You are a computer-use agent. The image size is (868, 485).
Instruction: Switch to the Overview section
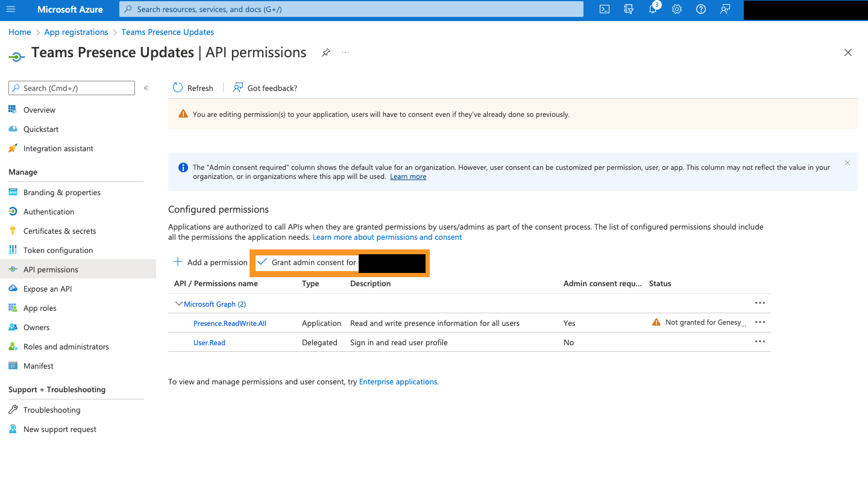pos(40,110)
